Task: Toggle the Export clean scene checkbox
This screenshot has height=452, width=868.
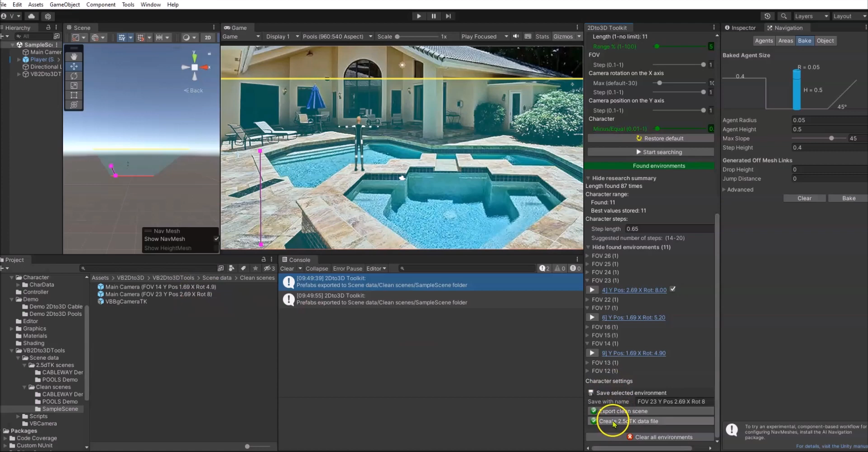Action: pyautogui.click(x=593, y=411)
